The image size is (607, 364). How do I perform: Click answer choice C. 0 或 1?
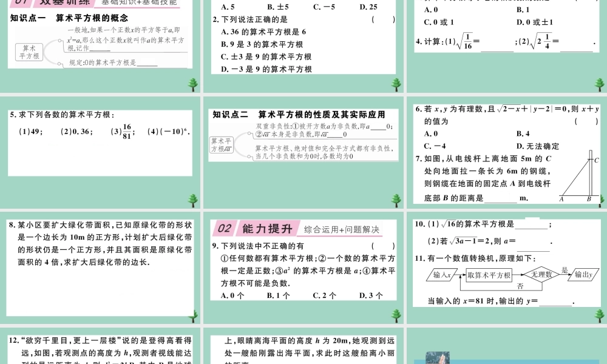(439, 22)
